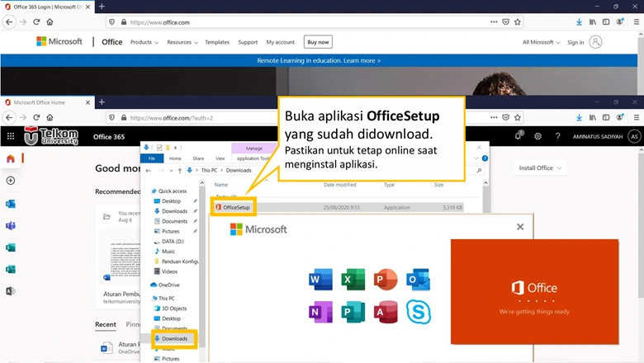644x363 pixels.
Task: Open downloads arrow in Microsoft Office Home window
Action: pyautogui.click(x=579, y=117)
